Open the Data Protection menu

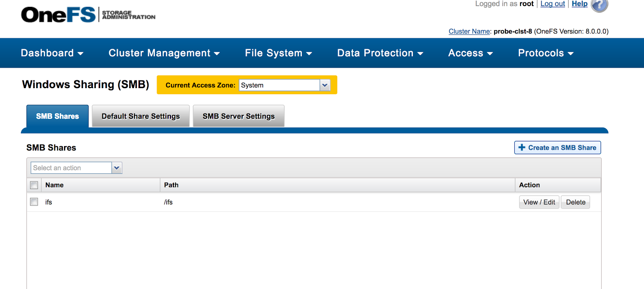pyautogui.click(x=380, y=53)
